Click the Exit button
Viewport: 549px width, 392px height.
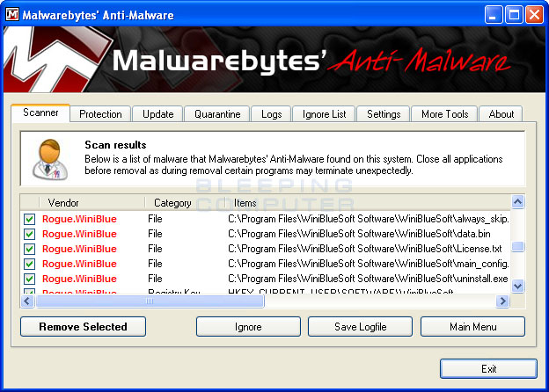pos(488,368)
